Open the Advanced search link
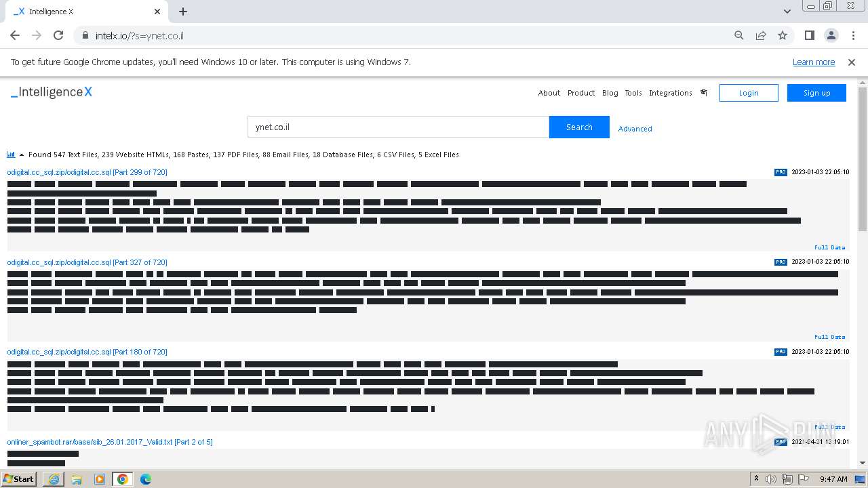Screen dimensions: 868x488 click(x=635, y=129)
